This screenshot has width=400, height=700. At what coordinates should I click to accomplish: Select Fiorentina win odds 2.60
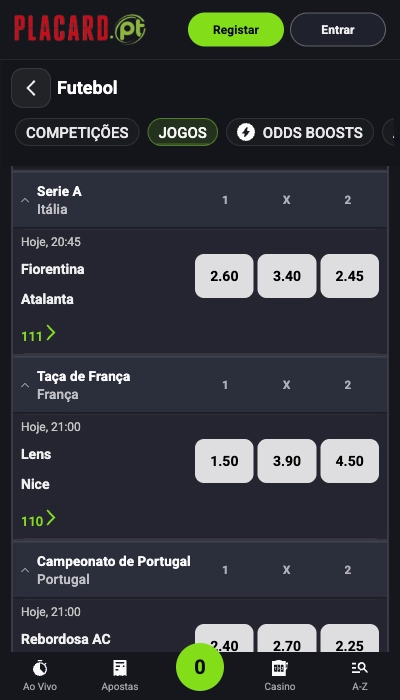[224, 276]
